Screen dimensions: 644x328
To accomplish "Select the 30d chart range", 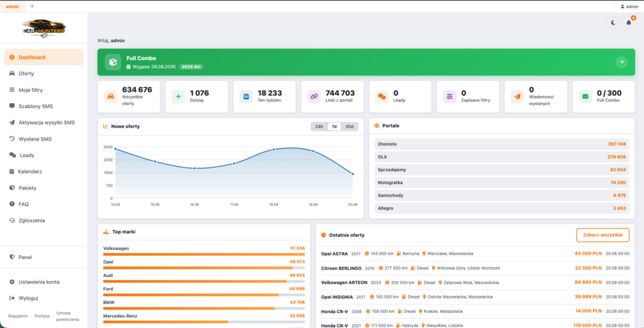I will click(x=349, y=126).
